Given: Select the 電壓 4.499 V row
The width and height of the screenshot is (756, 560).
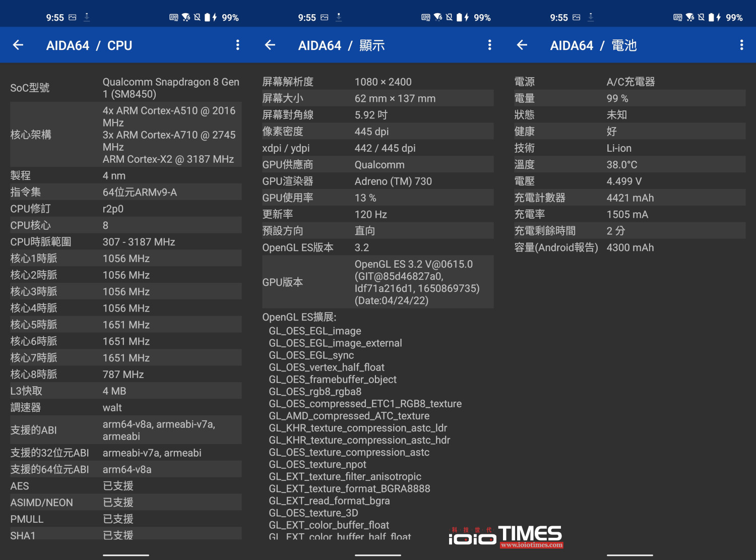Looking at the screenshot, I should (x=630, y=181).
